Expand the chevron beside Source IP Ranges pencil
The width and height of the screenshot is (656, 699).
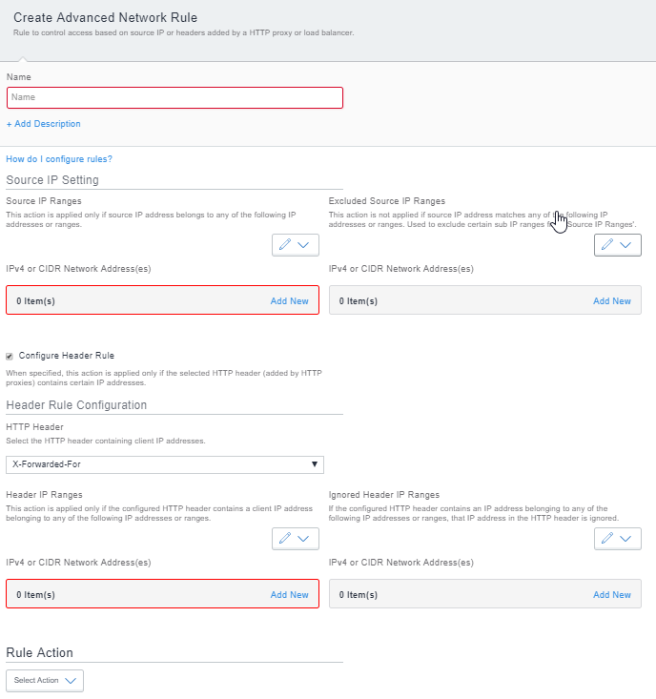pyautogui.click(x=306, y=245)
